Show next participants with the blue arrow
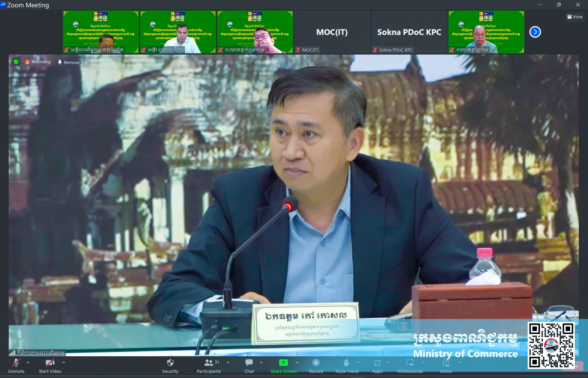The width and height of the screenshot is (588, 378). pyautogui.click(x=535, y=32)
